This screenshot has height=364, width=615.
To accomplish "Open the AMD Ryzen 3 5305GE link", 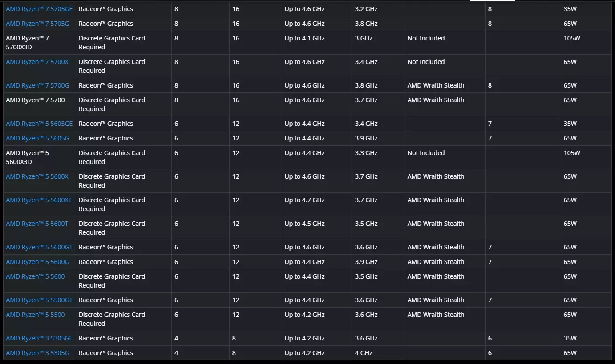I will coord(39,338).
